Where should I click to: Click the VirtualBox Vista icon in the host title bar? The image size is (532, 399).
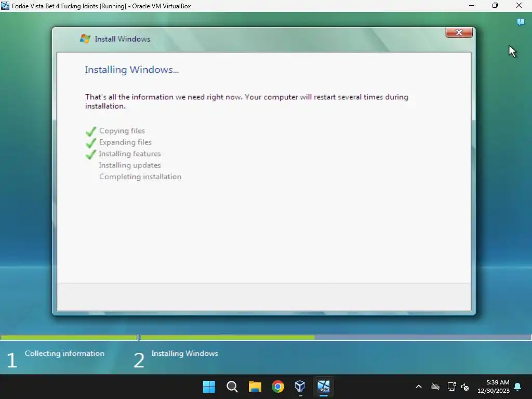tap(5, 6)
